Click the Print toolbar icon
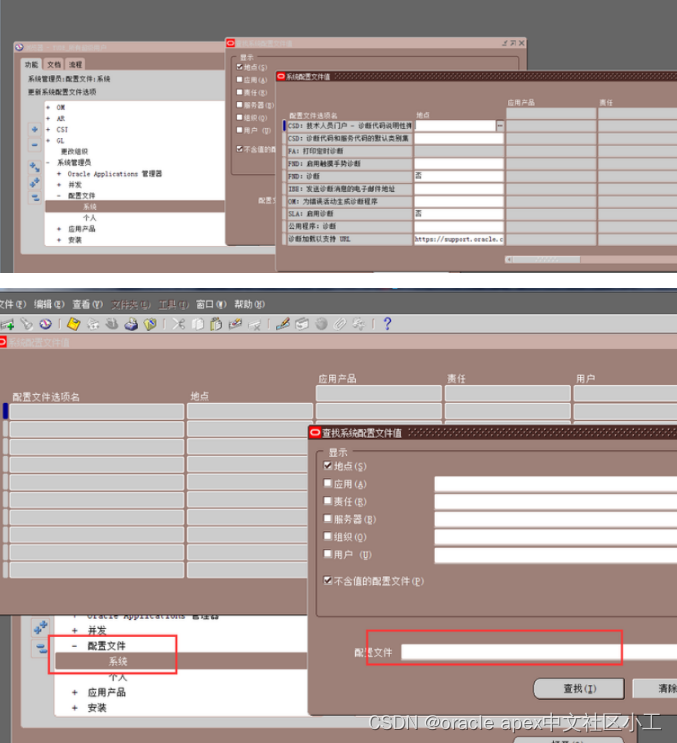The width and height of the screenshot is (677, 743). click(x=131, y=324)
